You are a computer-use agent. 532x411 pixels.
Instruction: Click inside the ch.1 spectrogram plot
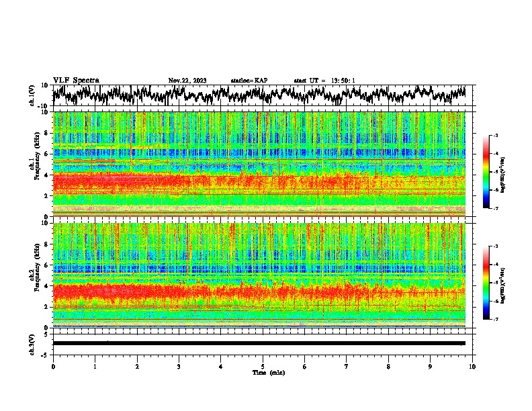tap(259, 164)
